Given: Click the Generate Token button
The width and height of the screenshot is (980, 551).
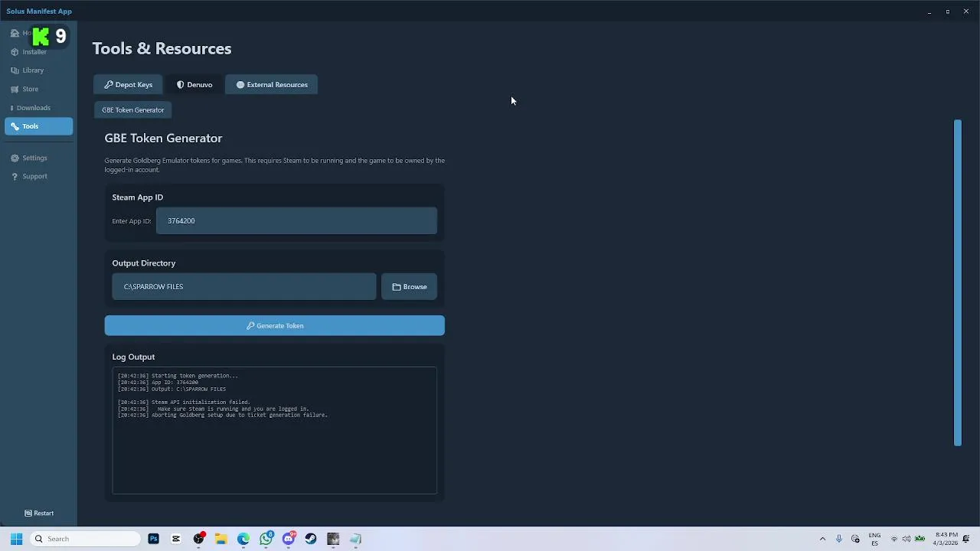Looking at the screenshot, I should pyautogui.click(x=275, y=326).
